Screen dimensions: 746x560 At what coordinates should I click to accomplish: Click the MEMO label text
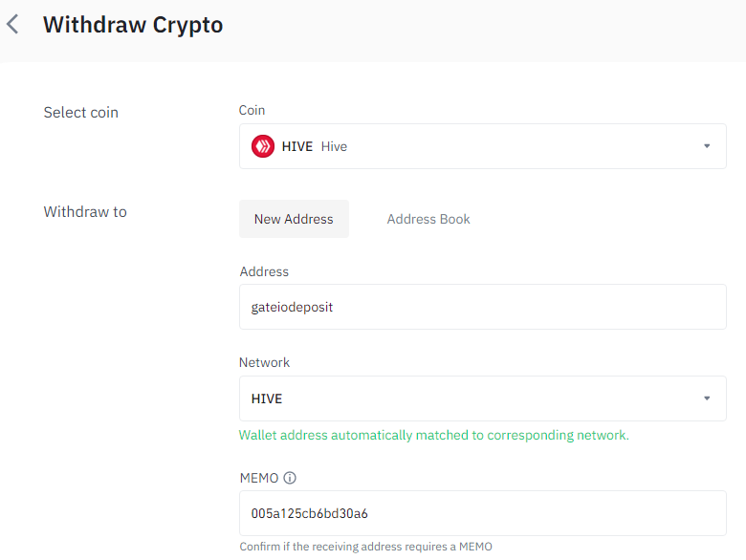[259, 478]
